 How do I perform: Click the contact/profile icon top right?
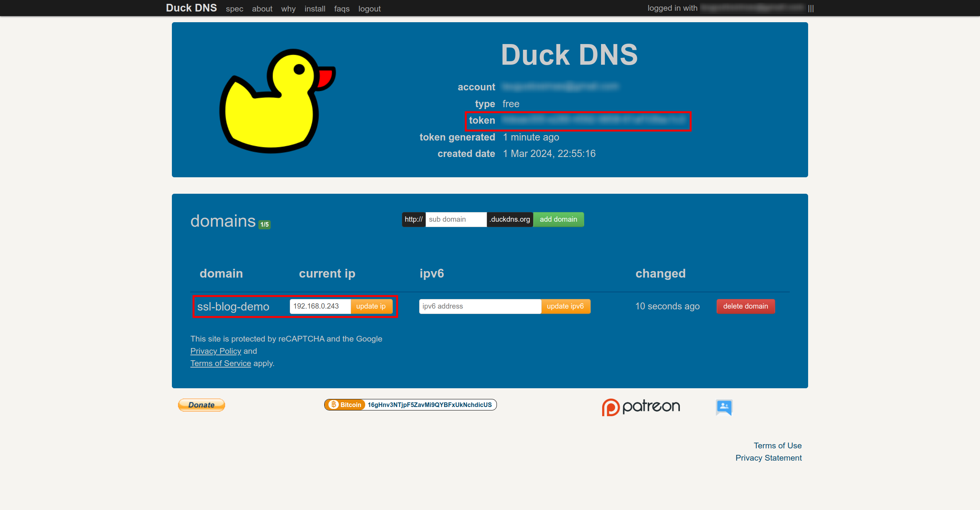coord(724,407)
